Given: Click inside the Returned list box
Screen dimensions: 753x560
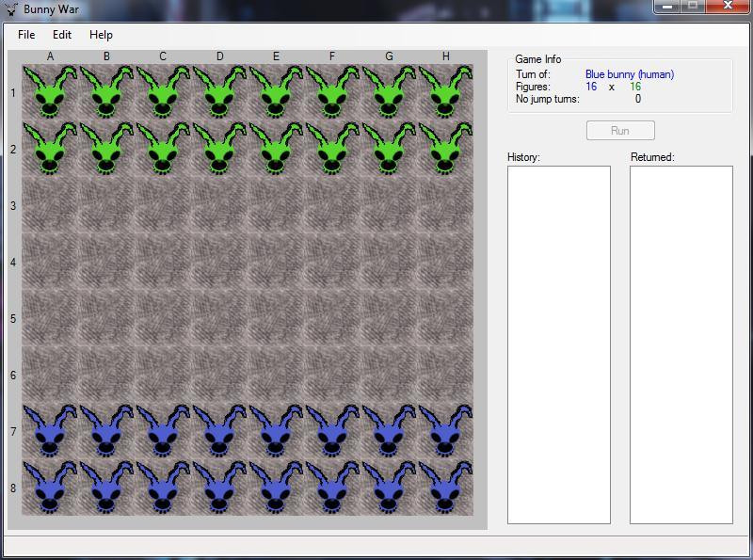Looking at the screenshot, I should [681, 344].
